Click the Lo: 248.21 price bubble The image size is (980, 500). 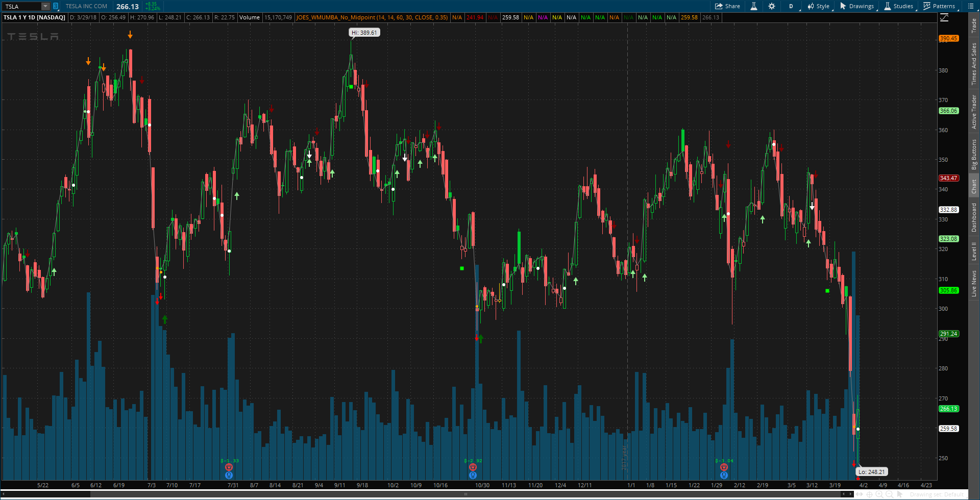point(871,472)
